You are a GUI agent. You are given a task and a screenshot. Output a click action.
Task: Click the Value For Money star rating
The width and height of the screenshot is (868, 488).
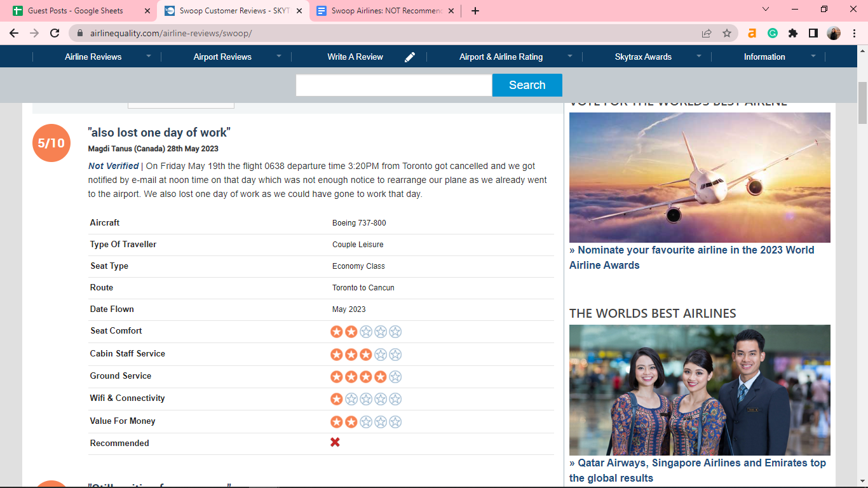click(366, 422)
